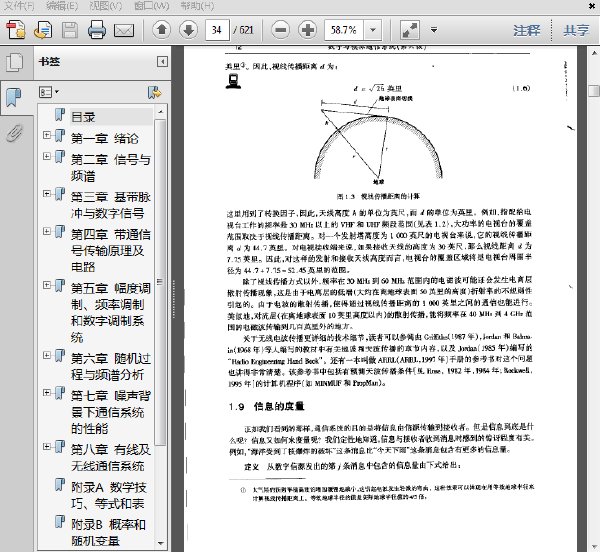
Task: Go to previous page arrow
Action: (161, 30)
